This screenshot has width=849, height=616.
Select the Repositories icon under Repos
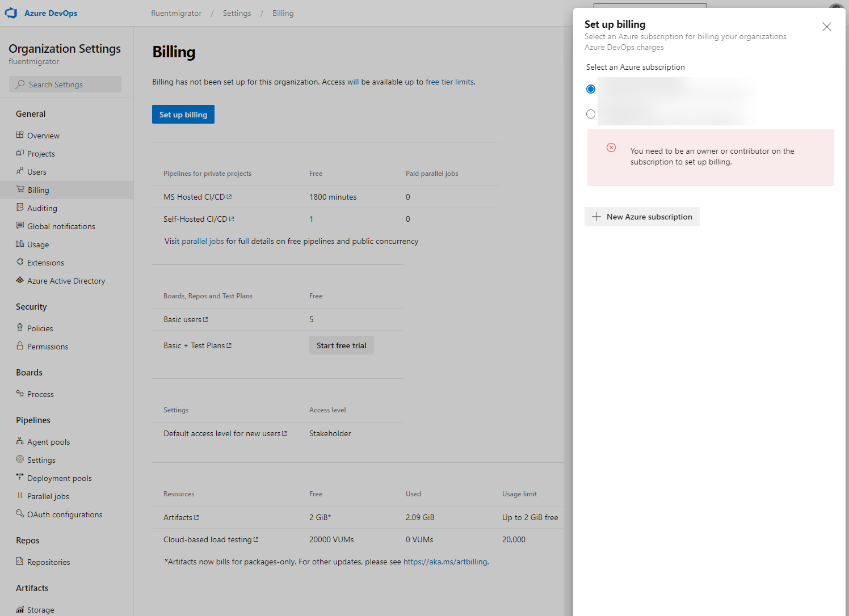(x=20, y=562)
